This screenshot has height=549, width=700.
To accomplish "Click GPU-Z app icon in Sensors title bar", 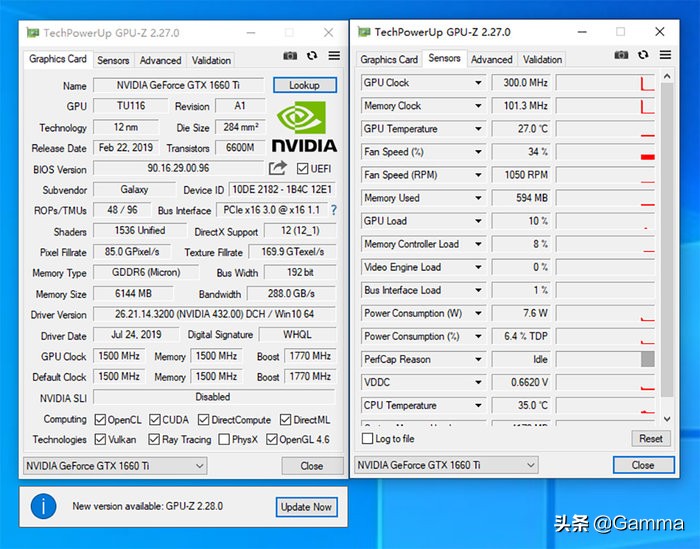I will 364,32.
